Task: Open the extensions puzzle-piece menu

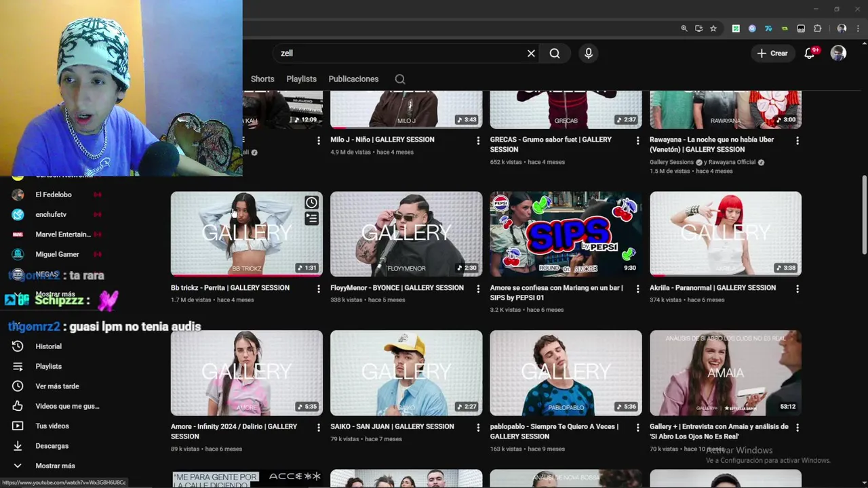Action: coord(817,28)
